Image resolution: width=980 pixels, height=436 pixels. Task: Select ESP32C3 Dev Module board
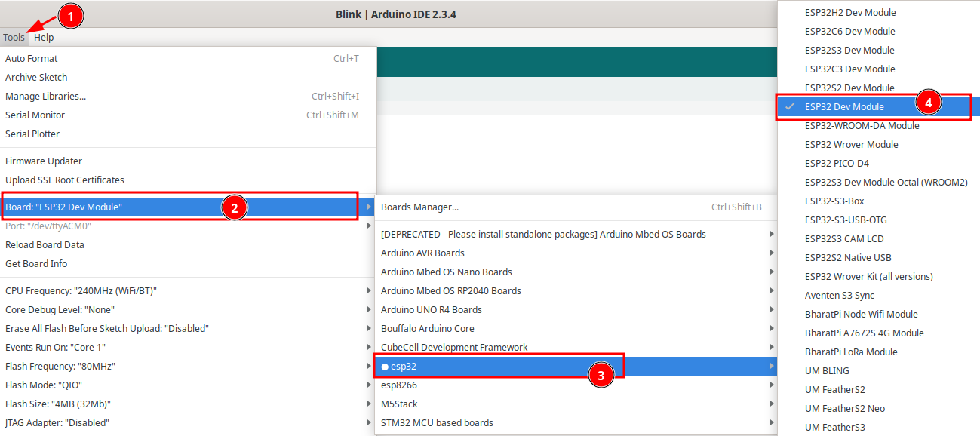(879, 69)
